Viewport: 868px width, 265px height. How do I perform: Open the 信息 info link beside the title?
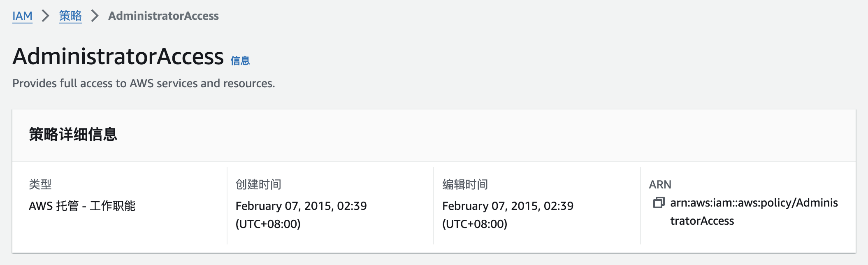240,61
